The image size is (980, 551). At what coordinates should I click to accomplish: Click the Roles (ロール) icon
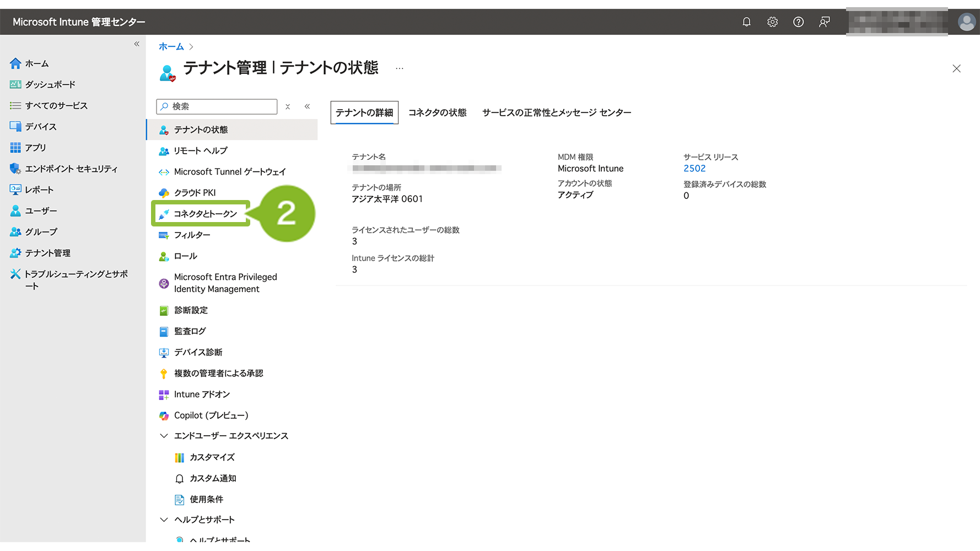(x=164, y=256)
